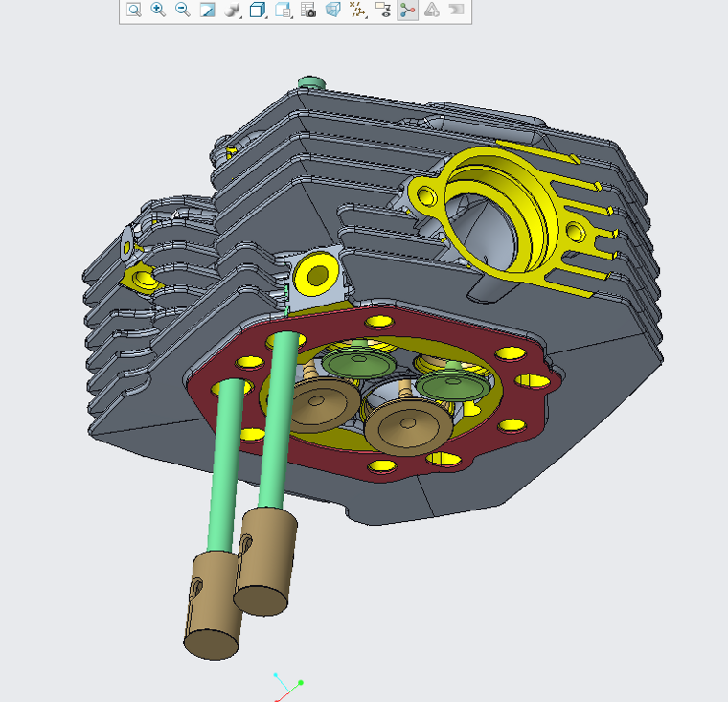Toggle the active Spin Center icon

point(408,10)
